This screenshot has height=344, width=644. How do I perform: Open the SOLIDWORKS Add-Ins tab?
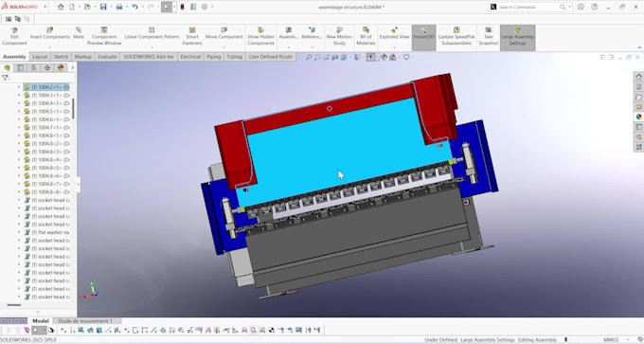click(149, 57)
